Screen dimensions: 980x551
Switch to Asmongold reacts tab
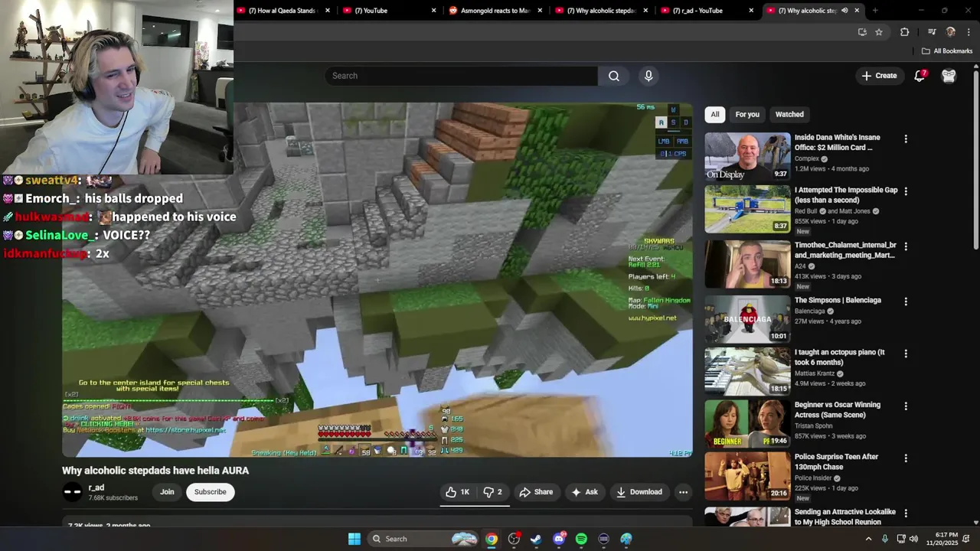point(495,11)
